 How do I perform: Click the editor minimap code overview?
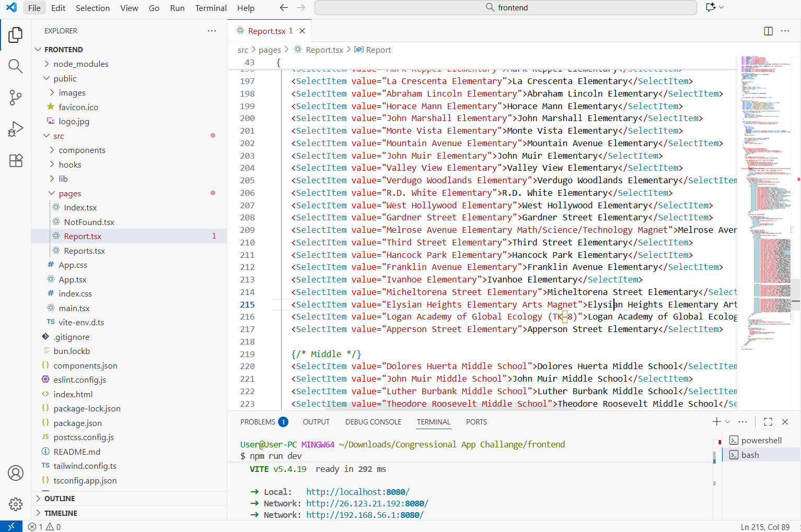pyautogui.click(x=765, y=204)
